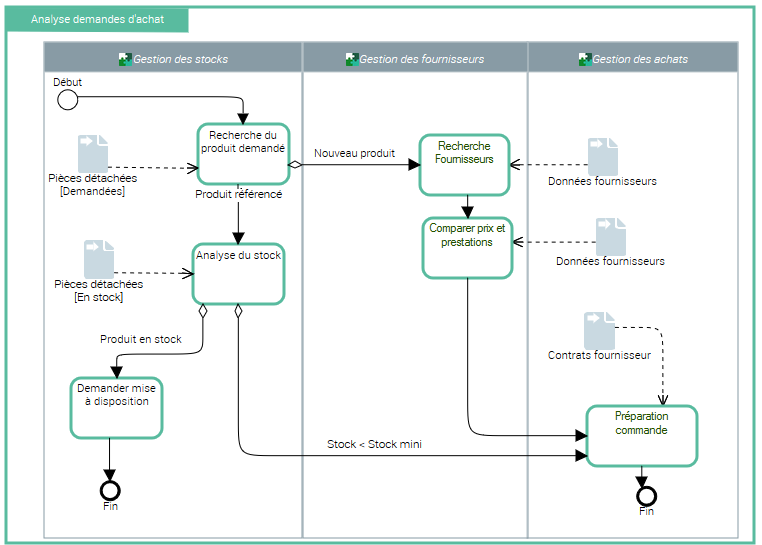Viewport: 762px width, 545px height.
Task: Select the Analyse du stock task box
Action: (238, 273)
